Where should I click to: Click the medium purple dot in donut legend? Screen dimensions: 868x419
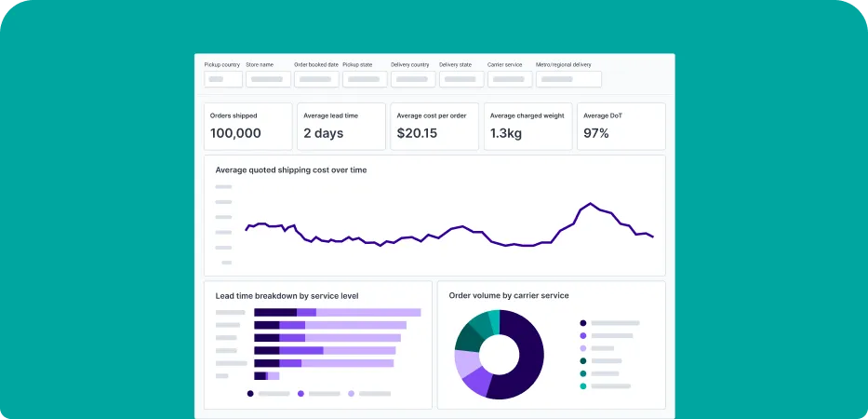[x=583, y=335]
